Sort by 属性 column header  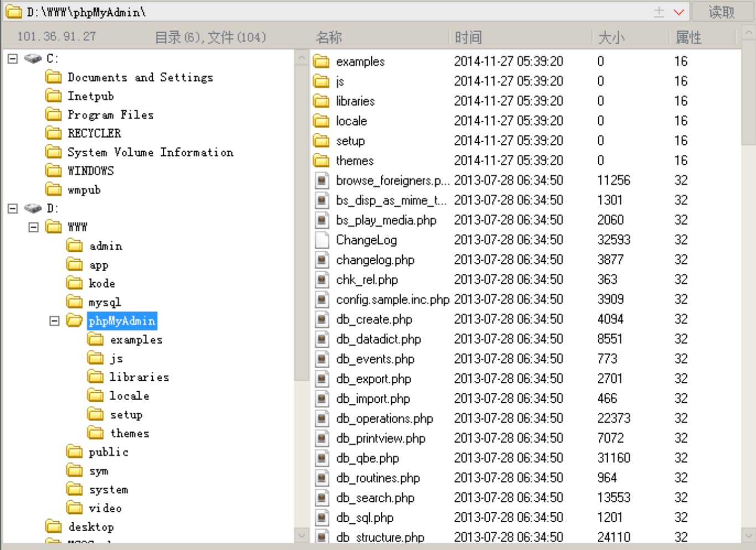pos(688,38)
